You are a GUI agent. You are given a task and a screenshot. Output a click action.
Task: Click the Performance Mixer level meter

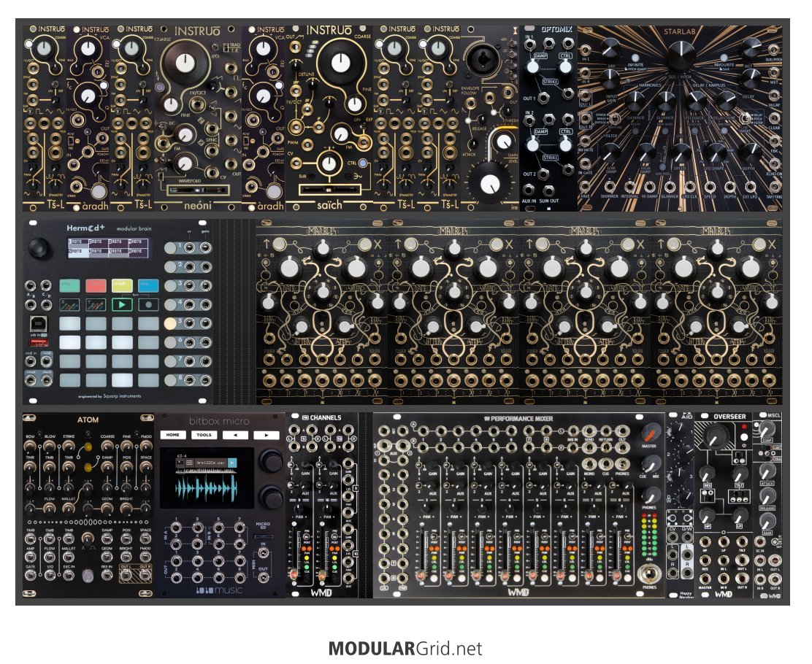pyautogui.click(x=649, y=533)
